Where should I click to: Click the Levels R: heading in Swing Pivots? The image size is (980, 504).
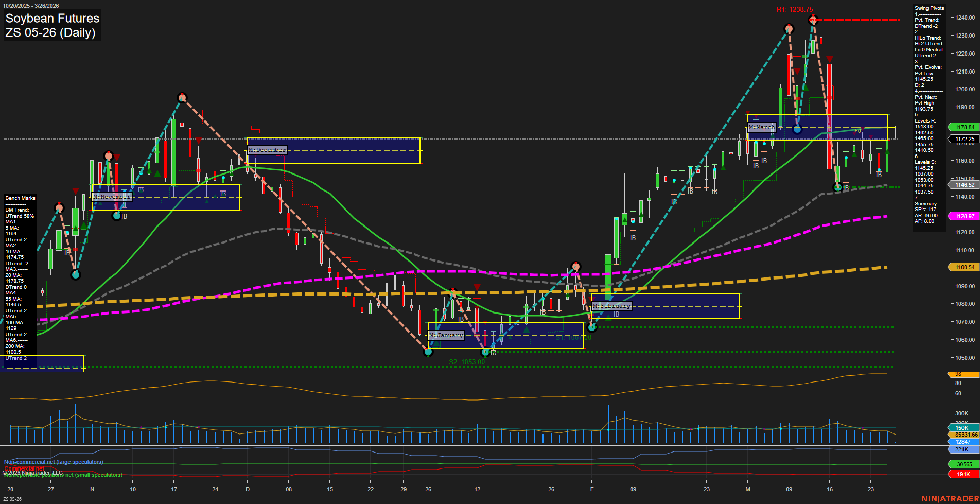[925, 121]
